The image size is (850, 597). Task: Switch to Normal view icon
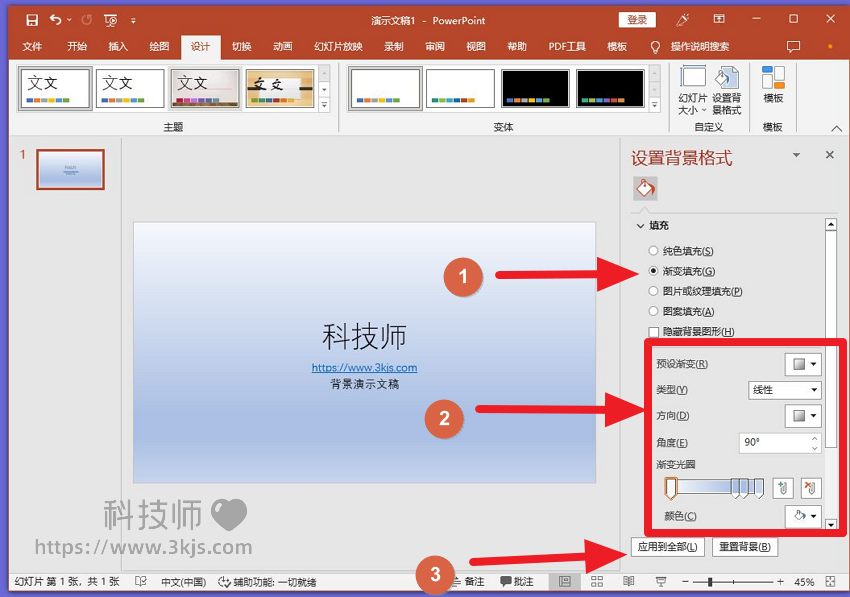point(564,582)
